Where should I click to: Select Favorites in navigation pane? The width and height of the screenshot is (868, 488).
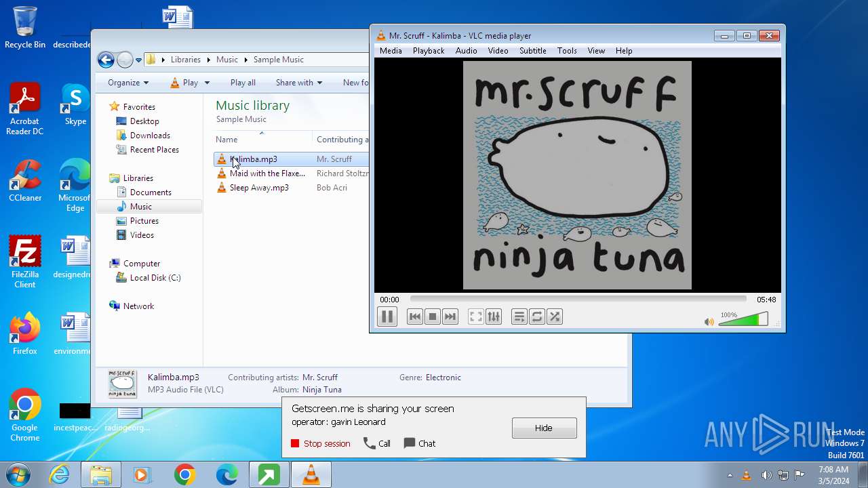(x=139, y=107)
